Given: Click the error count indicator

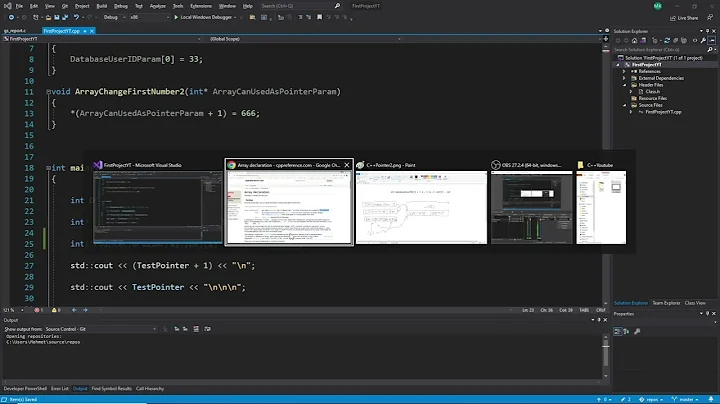Looking at the screenshot, I should pos(38,310).
